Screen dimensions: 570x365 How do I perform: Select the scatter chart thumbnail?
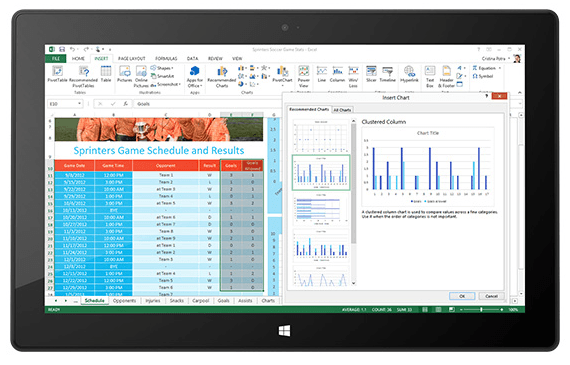321,136
